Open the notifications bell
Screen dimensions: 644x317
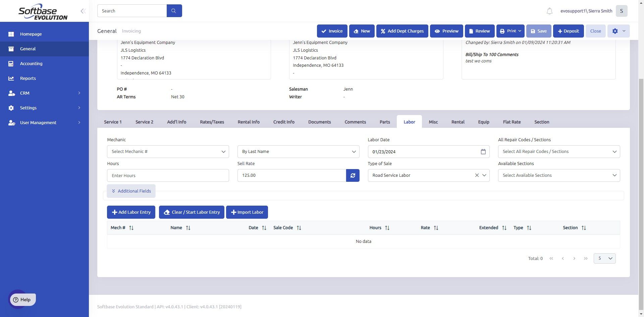(x=549, y=11)
